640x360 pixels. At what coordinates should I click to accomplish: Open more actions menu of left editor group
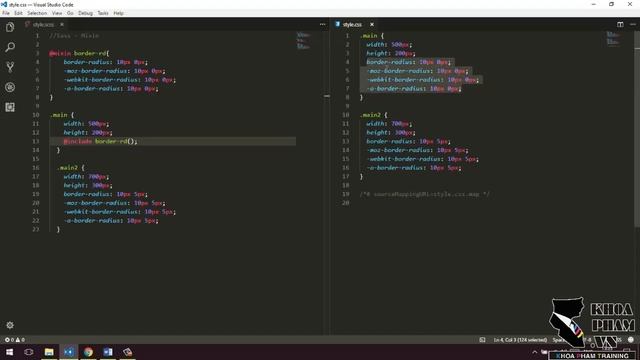point(322,24)
